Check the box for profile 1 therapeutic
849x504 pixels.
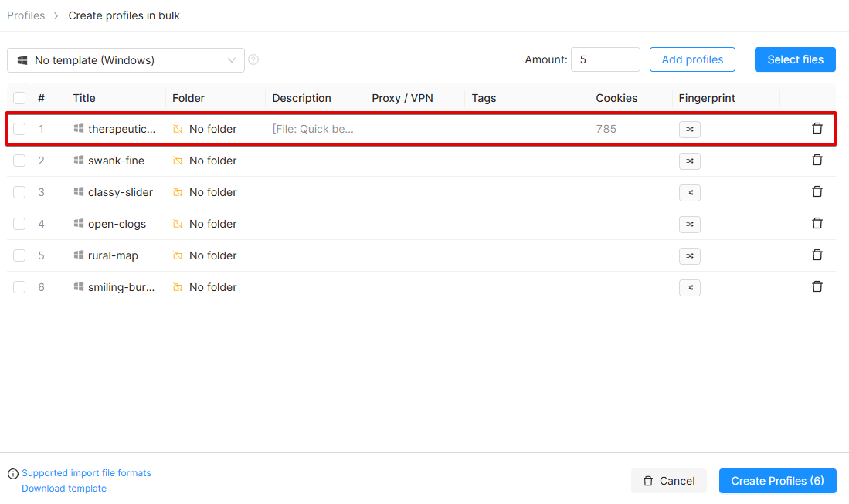[19, 129]
